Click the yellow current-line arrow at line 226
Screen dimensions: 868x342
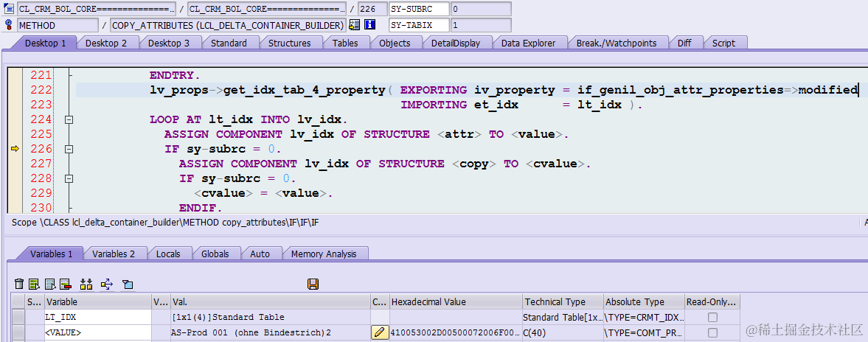click(x=15, y=148)
